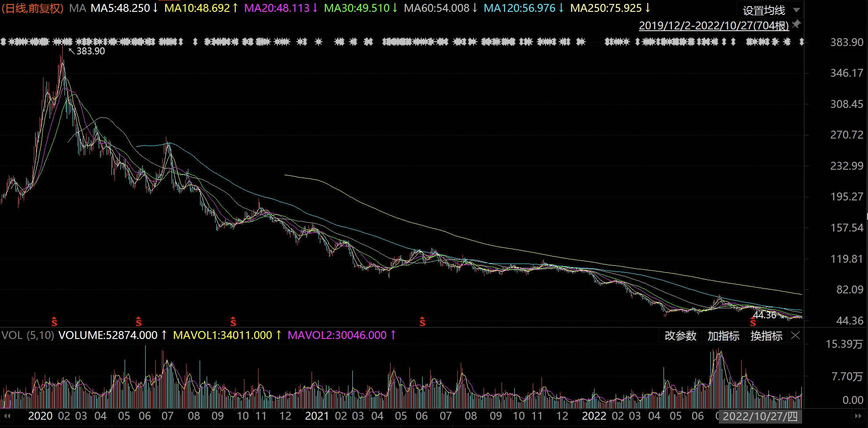Click the red S marker below the 44.36 low label
868x428 pixels.
click(753, 323)
